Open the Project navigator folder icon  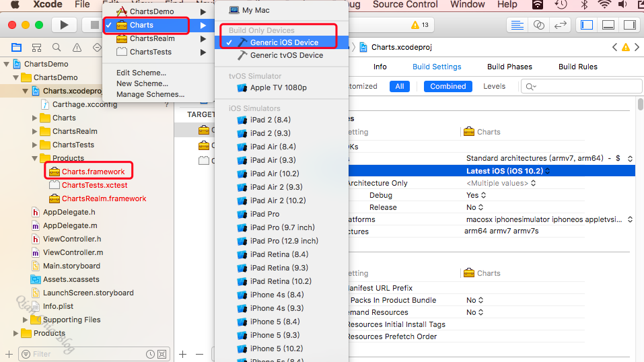(x=16, y=47)
